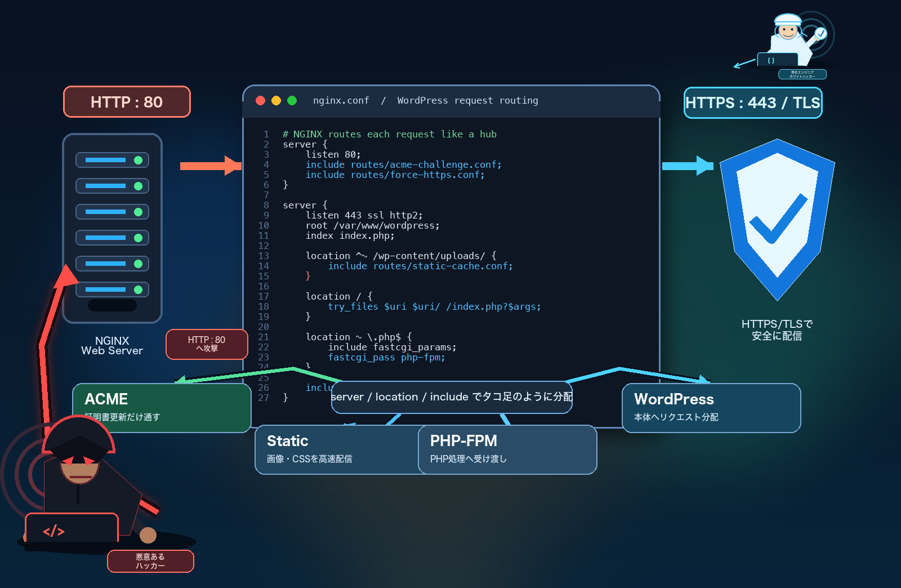Click the bottom server slot in the rack
901x588 pixels.
[112, 289]
